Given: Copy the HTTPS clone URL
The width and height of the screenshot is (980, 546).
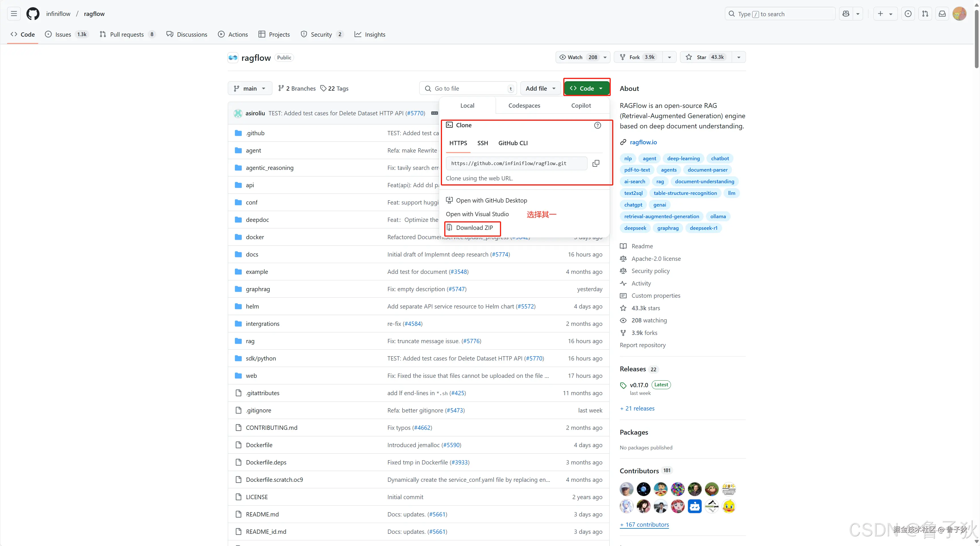Looking at the screenshot, I should pos(596,163).
